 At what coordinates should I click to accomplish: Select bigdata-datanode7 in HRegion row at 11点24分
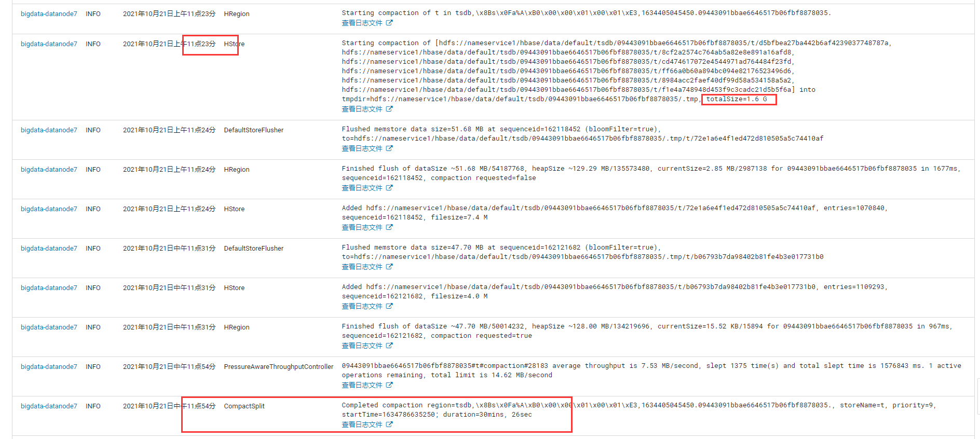pyautogui.click(x=49, y=170)
